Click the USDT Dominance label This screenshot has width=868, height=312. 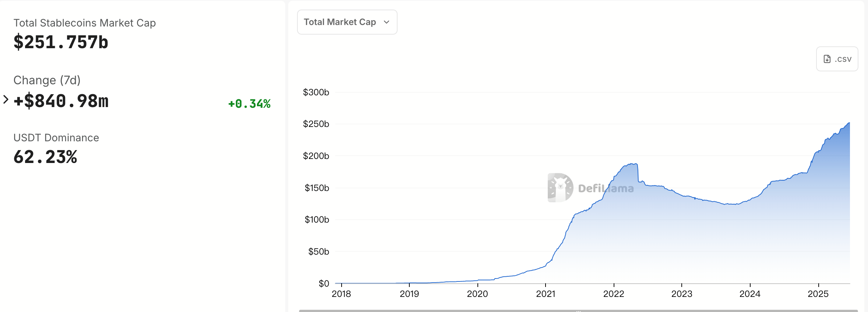click(56, 138)
